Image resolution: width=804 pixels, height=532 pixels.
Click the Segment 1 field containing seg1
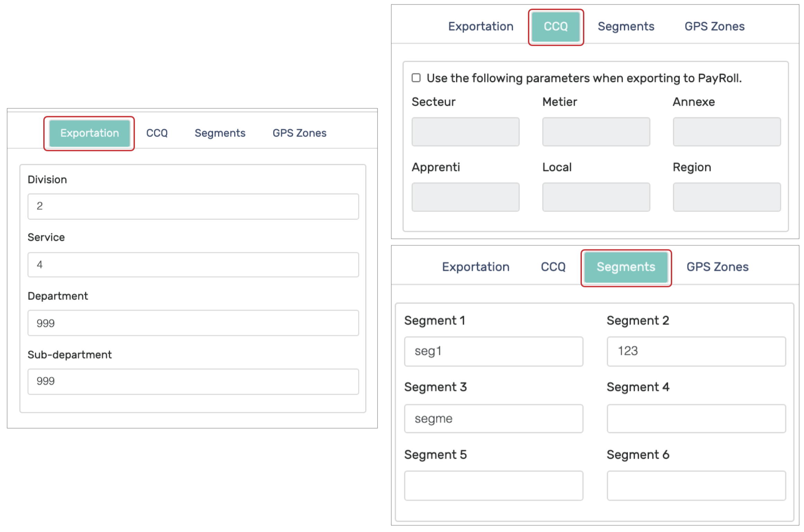click(493, 351)
